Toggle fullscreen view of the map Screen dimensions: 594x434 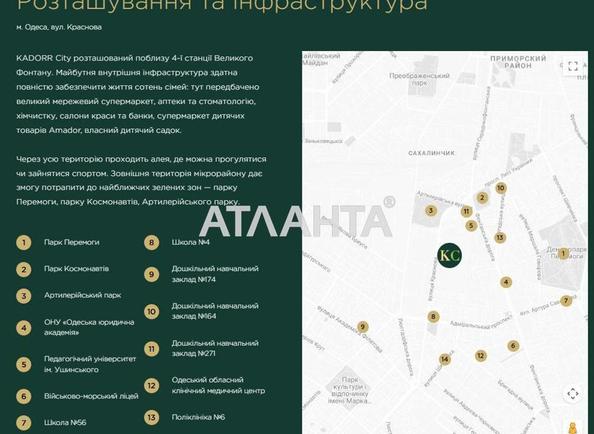[573, 66]
